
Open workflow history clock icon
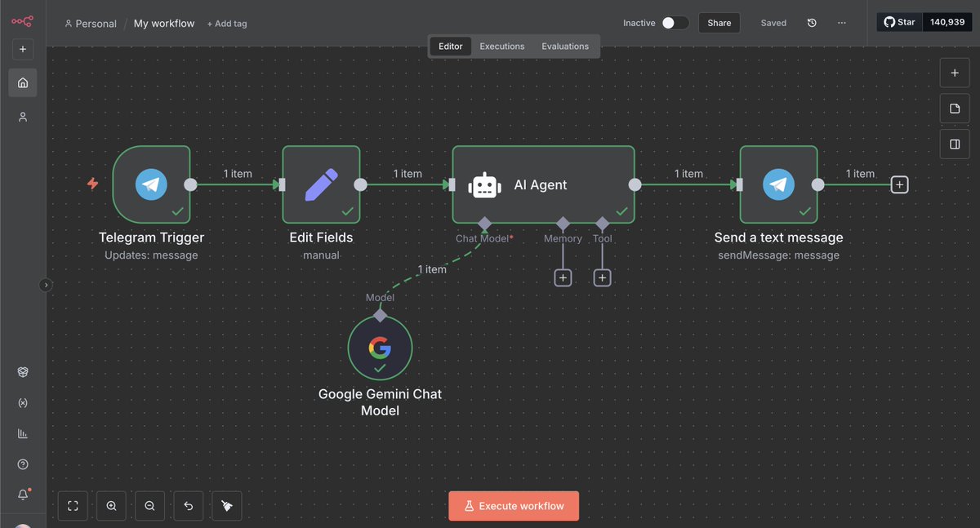[x=812, y=23]
